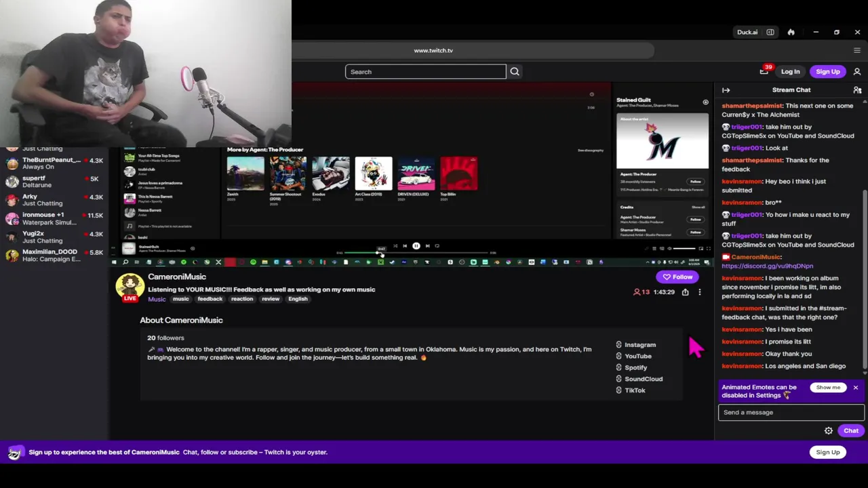Skip to next track in music player
Screen dimensions: 868x488
click(x=427, y=246)
